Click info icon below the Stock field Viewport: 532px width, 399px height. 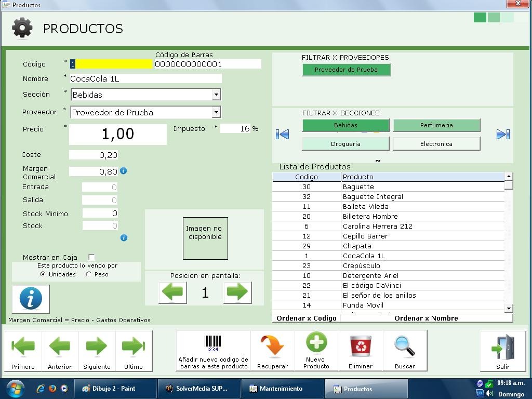coord(124,238)
